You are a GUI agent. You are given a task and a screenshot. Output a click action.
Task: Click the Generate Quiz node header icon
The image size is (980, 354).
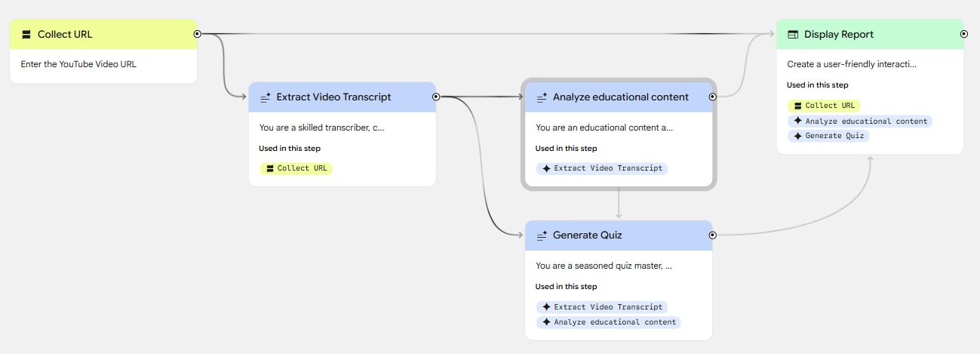541,235
